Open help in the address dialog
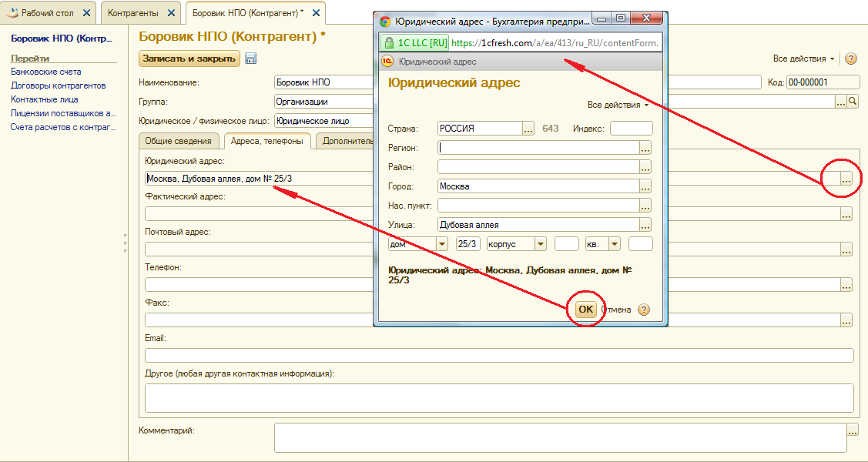 click(x=644, y=310)
